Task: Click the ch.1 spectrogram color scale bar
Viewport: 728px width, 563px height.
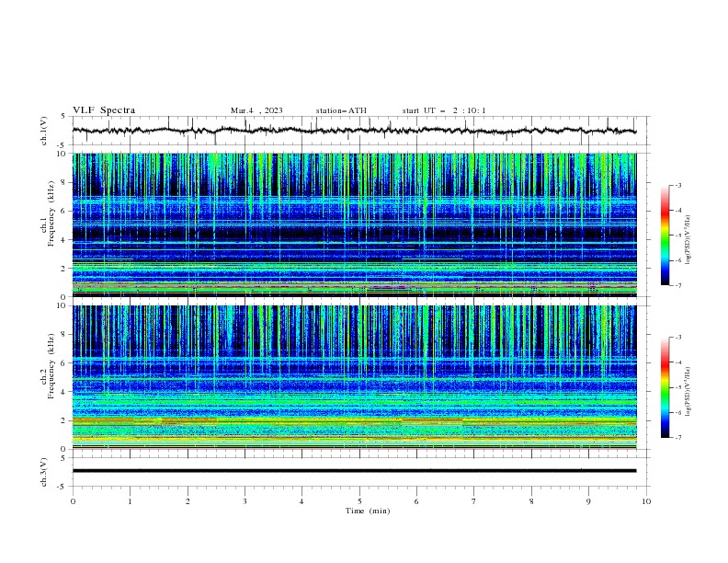Action: 665,236
